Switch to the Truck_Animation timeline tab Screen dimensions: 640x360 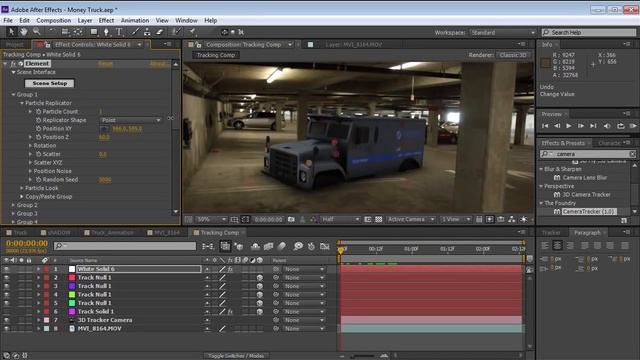point(112,233)
